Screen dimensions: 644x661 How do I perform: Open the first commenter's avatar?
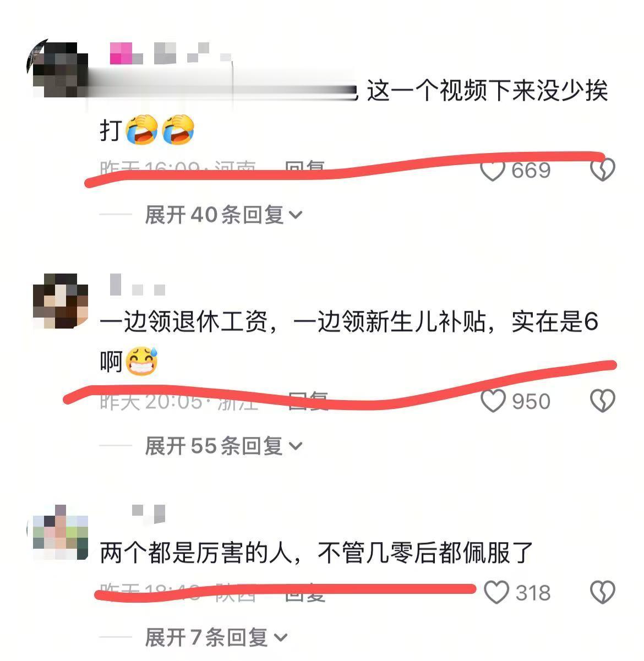pos(57,69)
